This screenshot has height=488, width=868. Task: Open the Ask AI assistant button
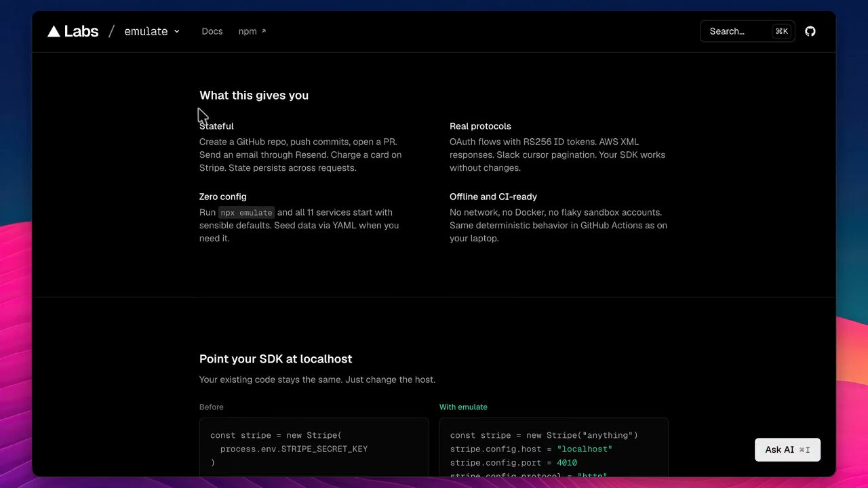(787, 449)
